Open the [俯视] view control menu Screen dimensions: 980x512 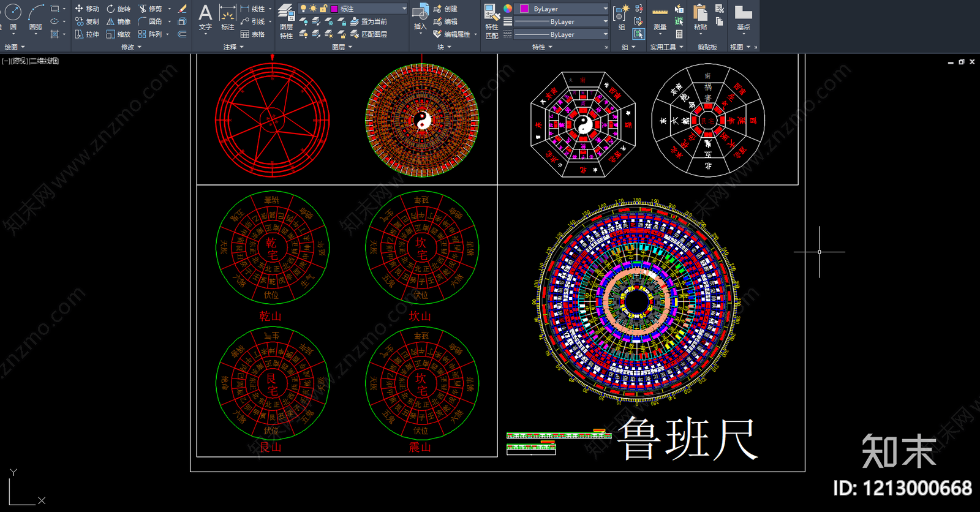click(19, 61)
